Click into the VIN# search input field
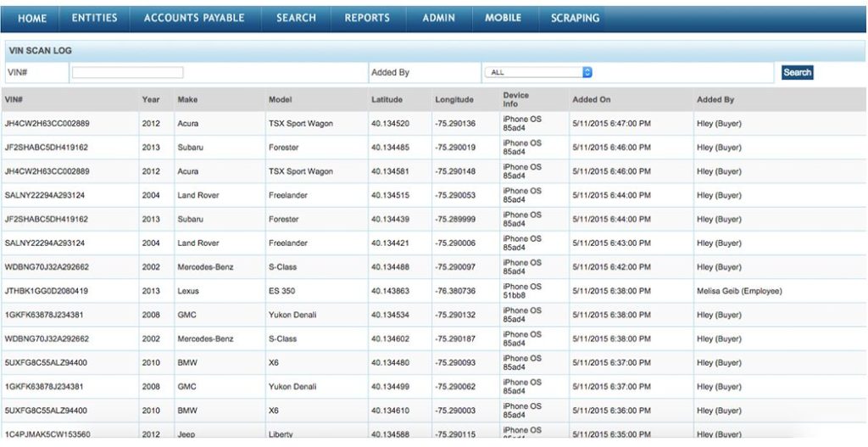This screenshot has height=447, width=868. [127, 73]
